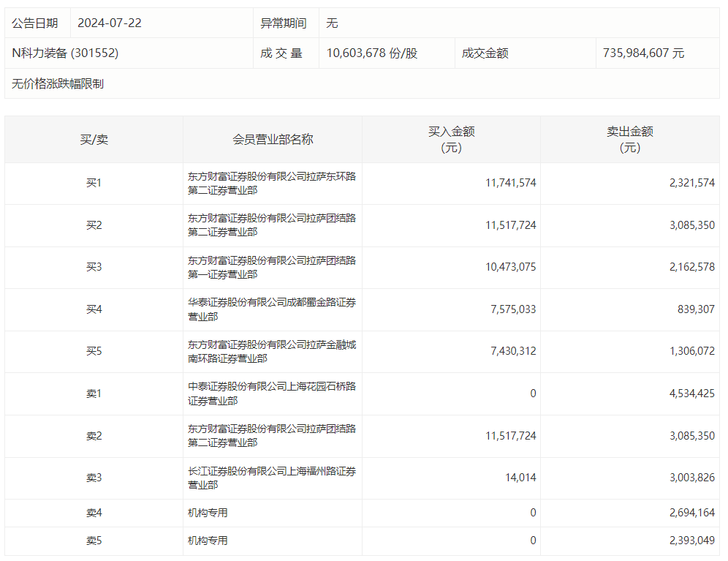This screenshot has height=561, width=728.
Task: Click buy amount 11,517,724 in 买2 row
Action: [x=511, y=225]
